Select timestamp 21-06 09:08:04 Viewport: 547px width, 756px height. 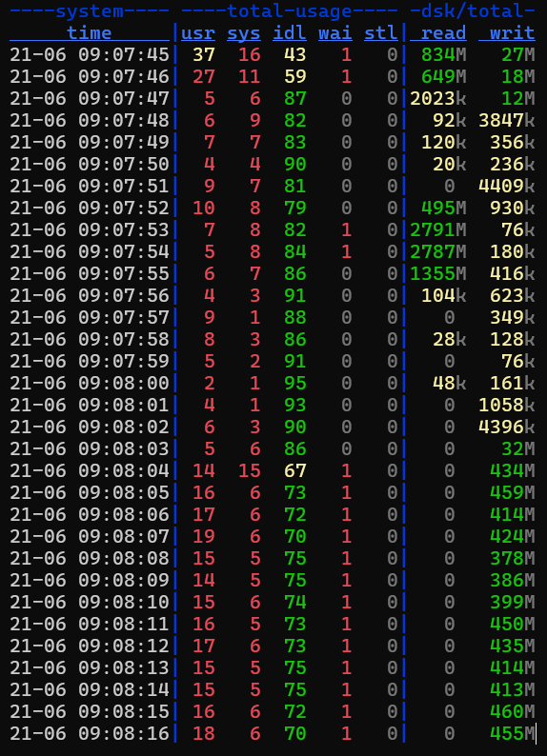pos(90,470)
